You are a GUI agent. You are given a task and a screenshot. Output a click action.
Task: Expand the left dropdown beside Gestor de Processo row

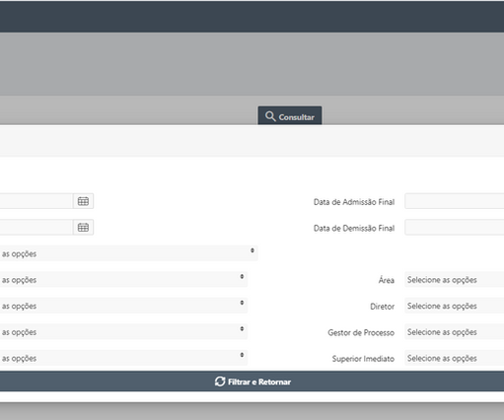pyautogui.click(x=123, y=332)
